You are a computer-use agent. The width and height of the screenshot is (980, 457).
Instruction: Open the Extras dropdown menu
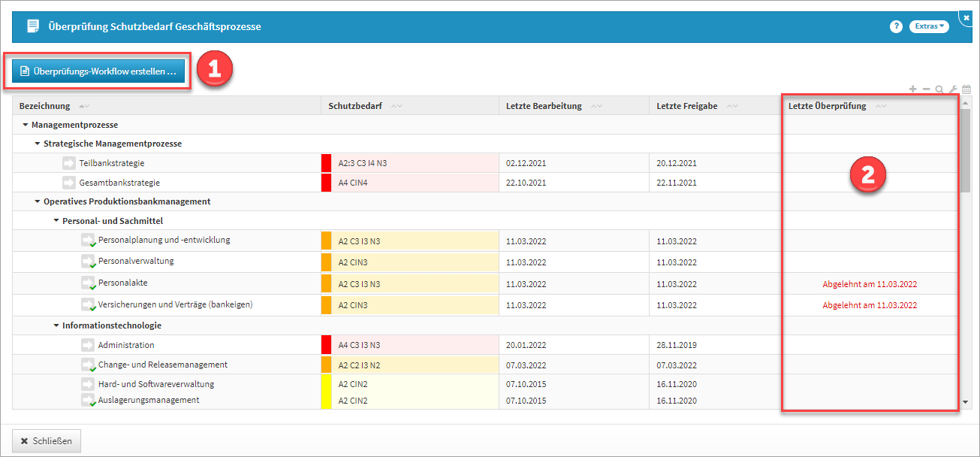(x=929, y=26)
